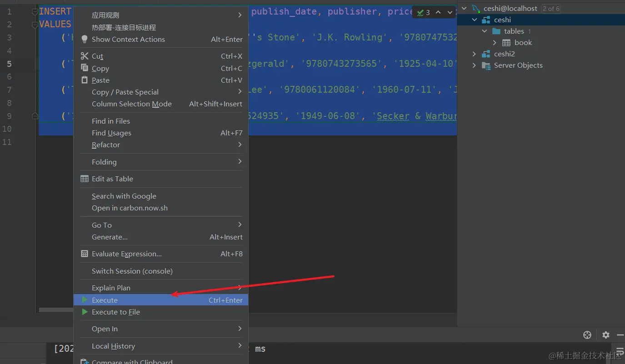Click the crosshair locate icon in bottom panel
Viewport: 625px width, 364px height.
[587, 335]
